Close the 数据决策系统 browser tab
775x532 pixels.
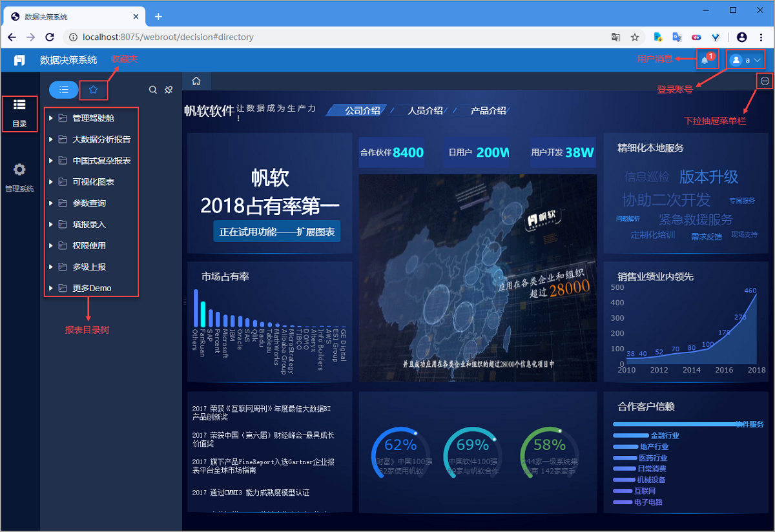[134, 16]
